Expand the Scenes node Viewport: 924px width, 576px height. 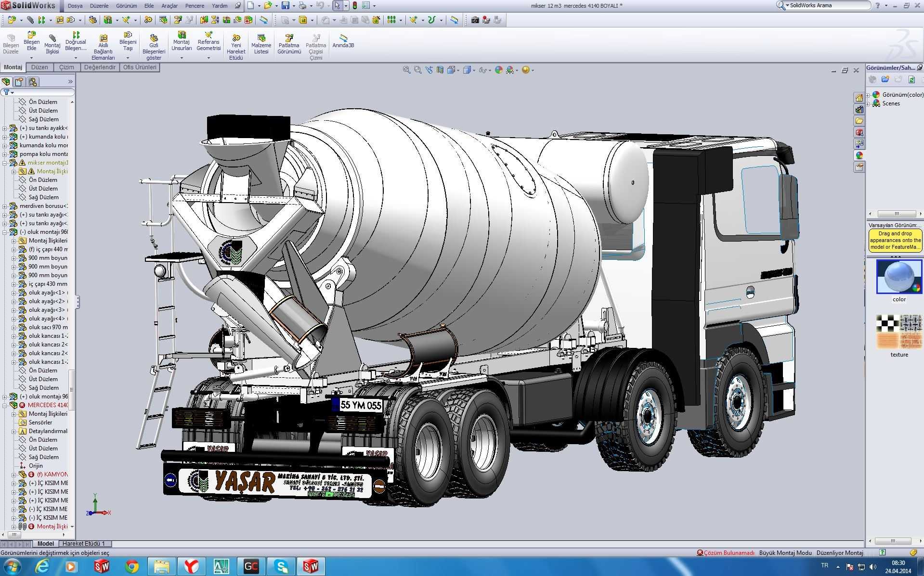[868, 103]
